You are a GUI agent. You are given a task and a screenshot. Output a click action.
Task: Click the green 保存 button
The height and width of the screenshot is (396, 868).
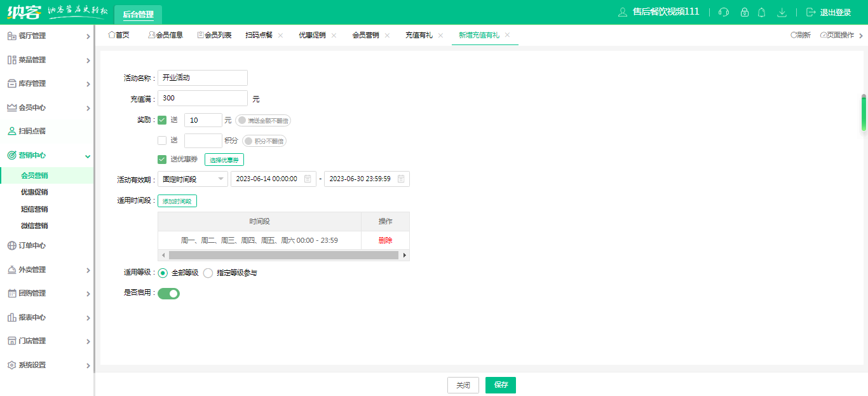tap(501, 385)
